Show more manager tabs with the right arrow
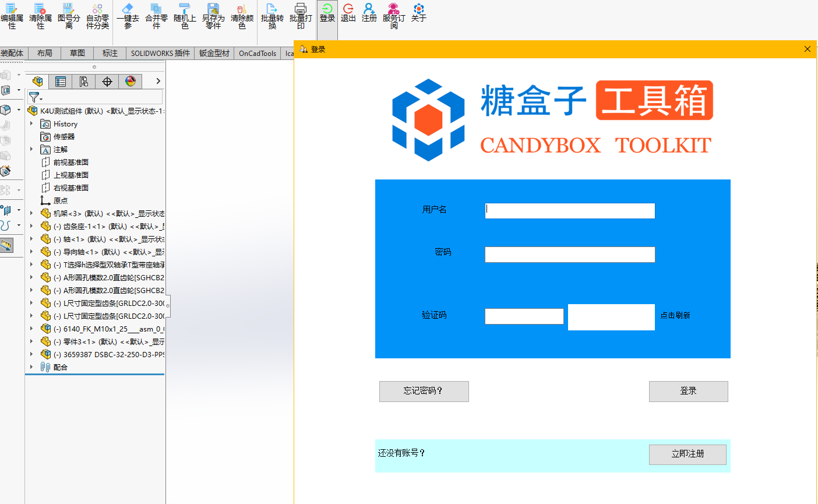Image resolution: width=818 pixels, height=504 pixels. coord(158,82)
